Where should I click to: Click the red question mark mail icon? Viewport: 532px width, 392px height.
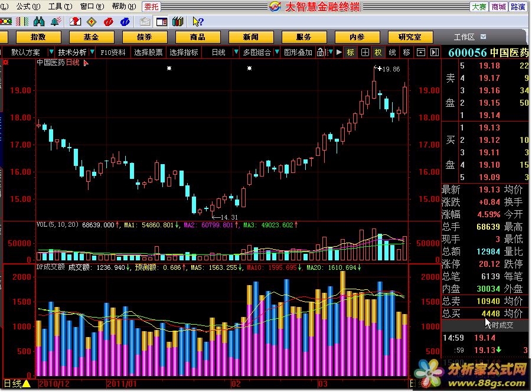pos(76,22)
